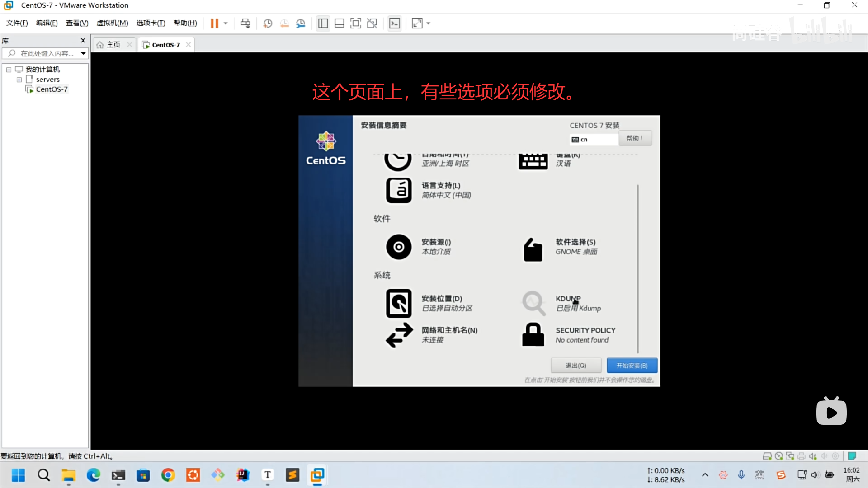Take a snapshot of the VM
The image size is (868, 488).
(x=268, y=23)
